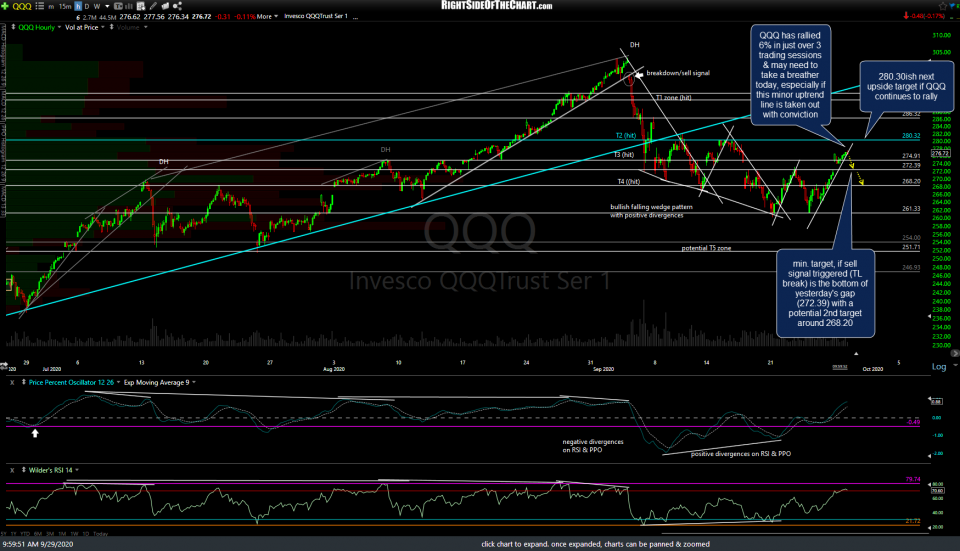Open the technical indicators 'TC' icon
The image size is (960, 551).
point(119,6)
